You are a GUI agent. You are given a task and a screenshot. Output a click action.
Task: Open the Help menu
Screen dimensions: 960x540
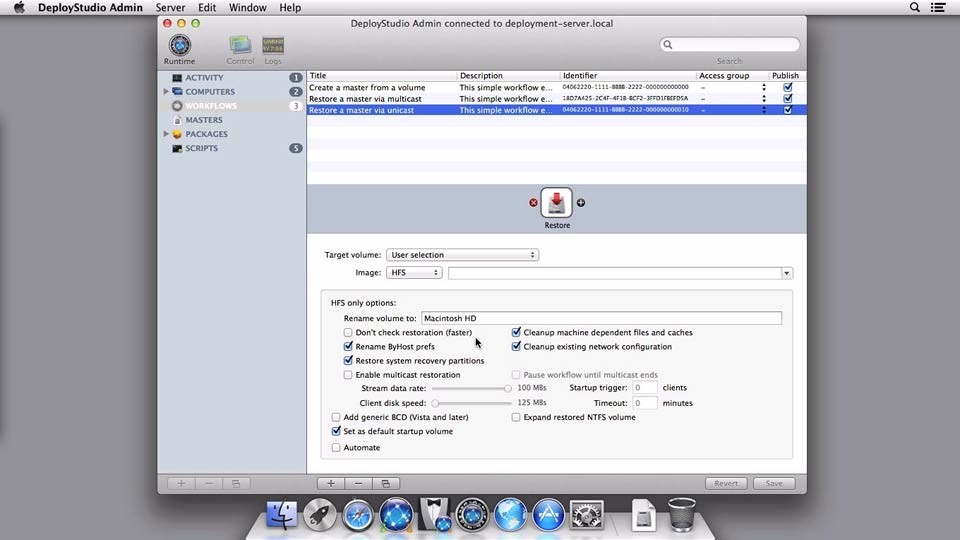(x=290, y=7)
